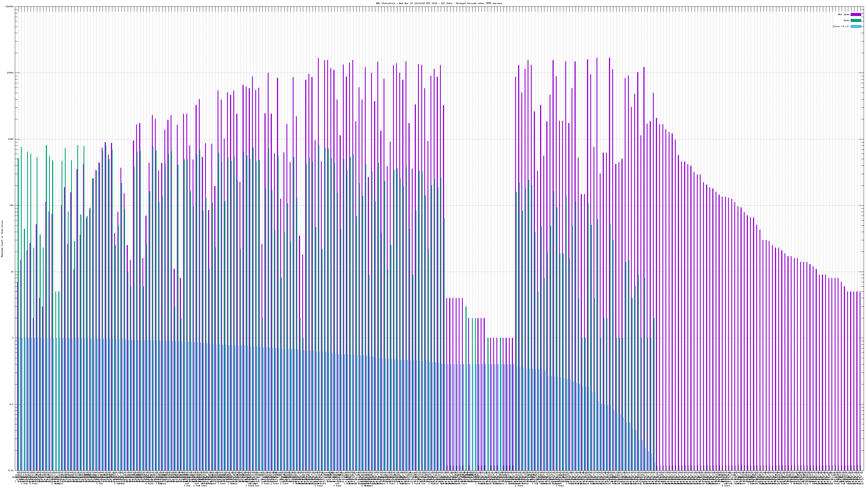Click the 10 y-axis tick label
This screenshot has width=868, height=488.
(x=12, y=272)
